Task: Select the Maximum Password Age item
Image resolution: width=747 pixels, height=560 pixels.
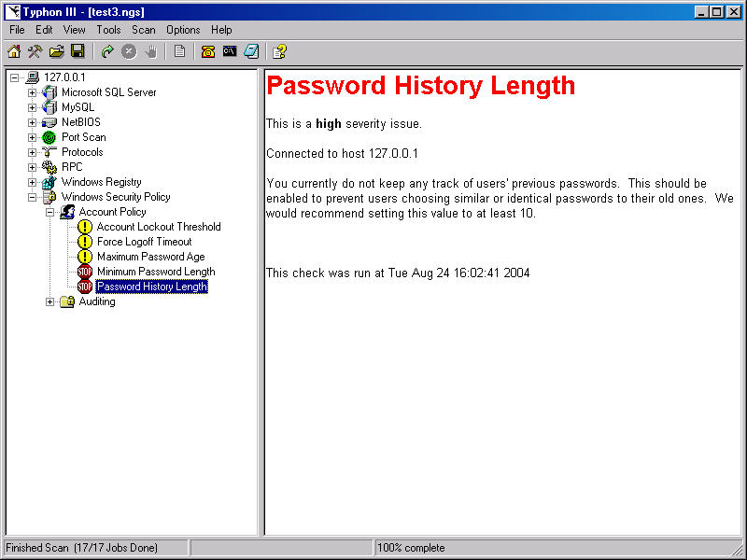Action: click(151, 257)
